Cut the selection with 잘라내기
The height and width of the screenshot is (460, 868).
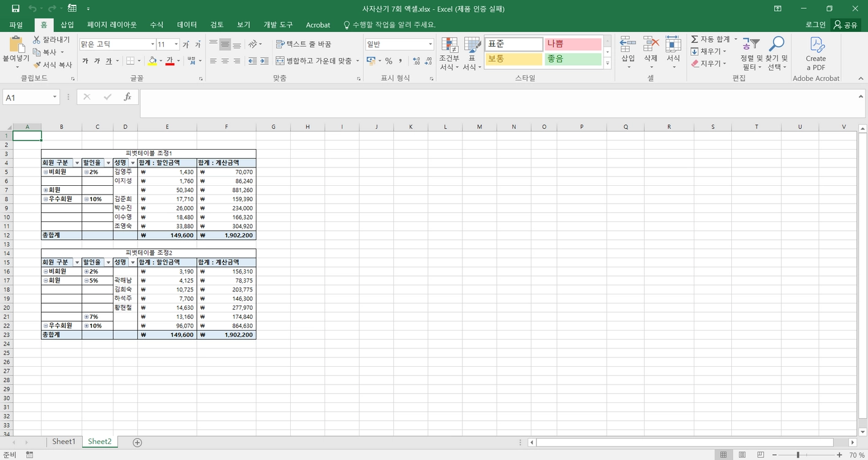52,40
